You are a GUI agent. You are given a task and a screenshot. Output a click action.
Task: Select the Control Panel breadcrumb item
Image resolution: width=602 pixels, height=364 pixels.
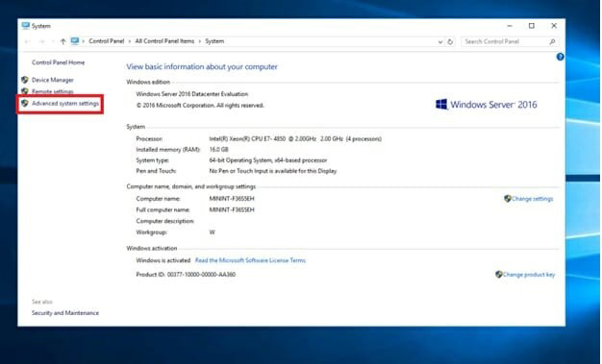click(107, 41)
